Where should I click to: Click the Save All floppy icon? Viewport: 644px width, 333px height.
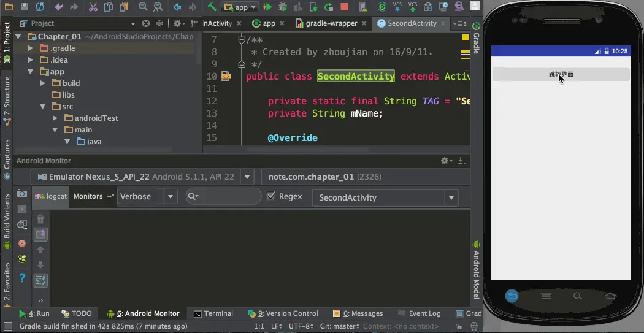(x=25, y=7)
